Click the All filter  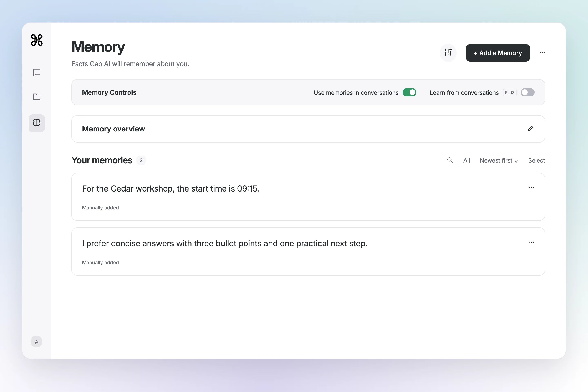467,160
